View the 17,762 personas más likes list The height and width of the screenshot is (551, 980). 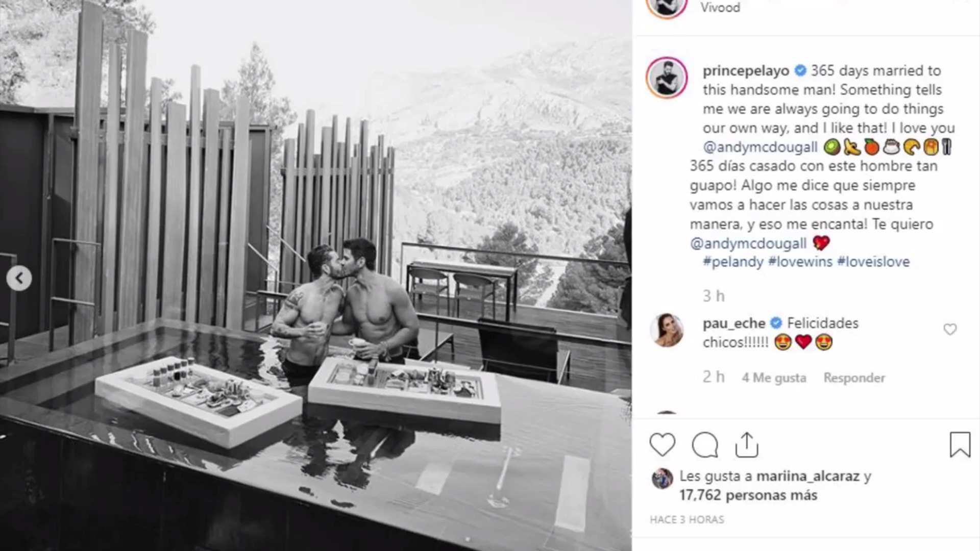click(748, 495)
